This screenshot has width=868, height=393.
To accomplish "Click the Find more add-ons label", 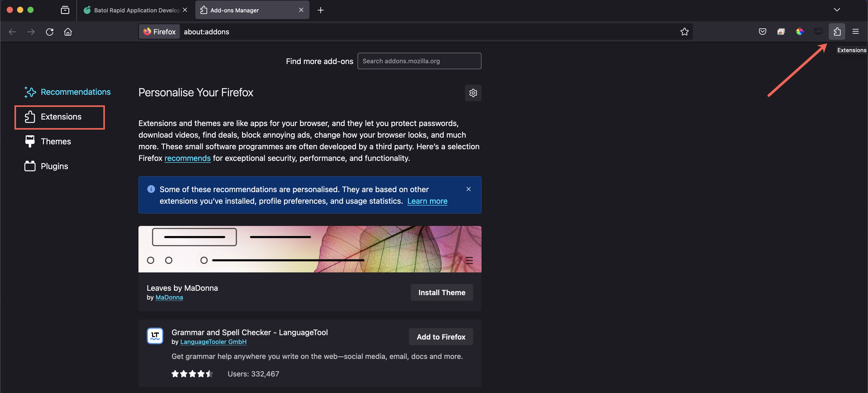I will [320, 61].
